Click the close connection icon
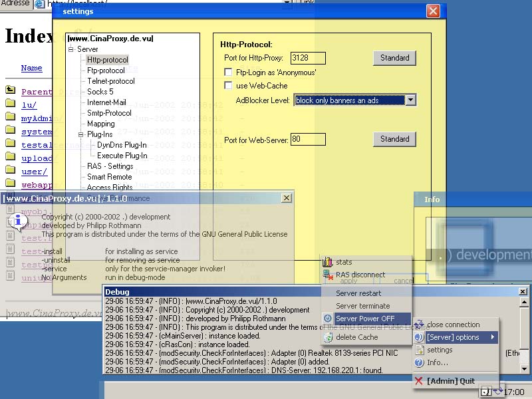532x399 pixels. [419, 325]
